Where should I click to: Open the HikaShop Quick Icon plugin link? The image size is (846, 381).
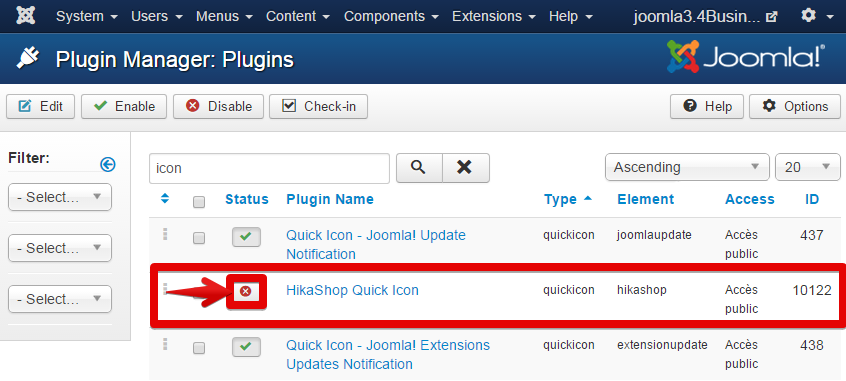point(352,290)
